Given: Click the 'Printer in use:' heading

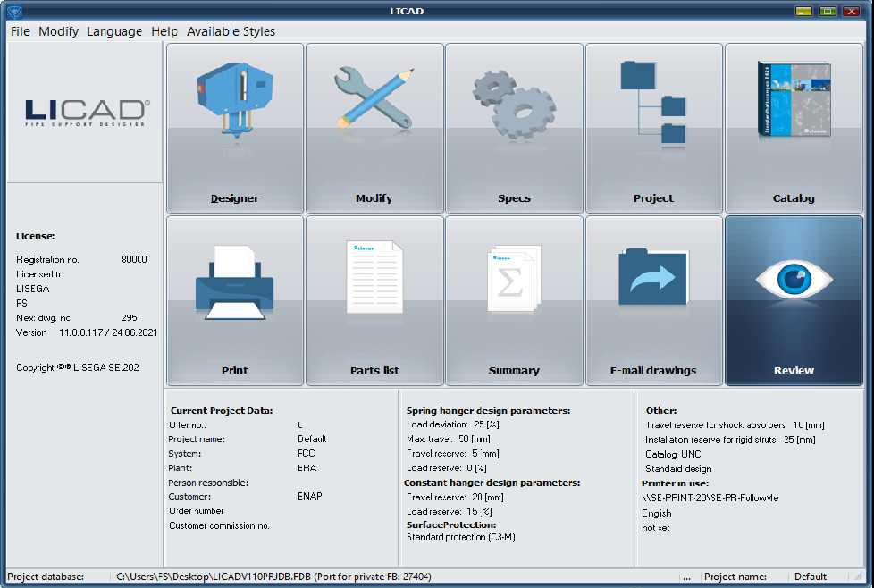Looking at the screenshot, I should coord(675,483).
